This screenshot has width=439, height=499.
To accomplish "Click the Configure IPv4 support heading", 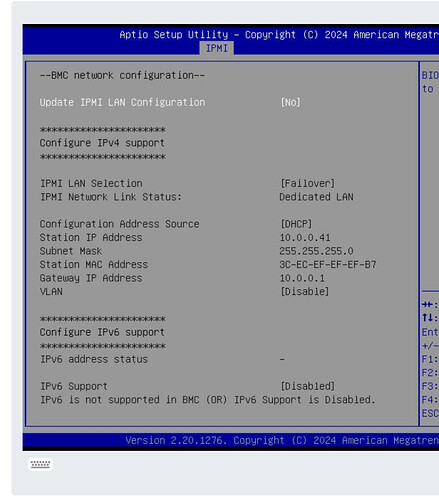I will click(102, 143).
